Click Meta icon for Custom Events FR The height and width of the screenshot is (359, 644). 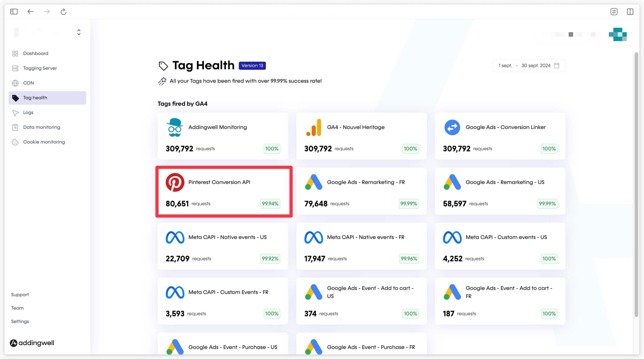click(175, 292)
